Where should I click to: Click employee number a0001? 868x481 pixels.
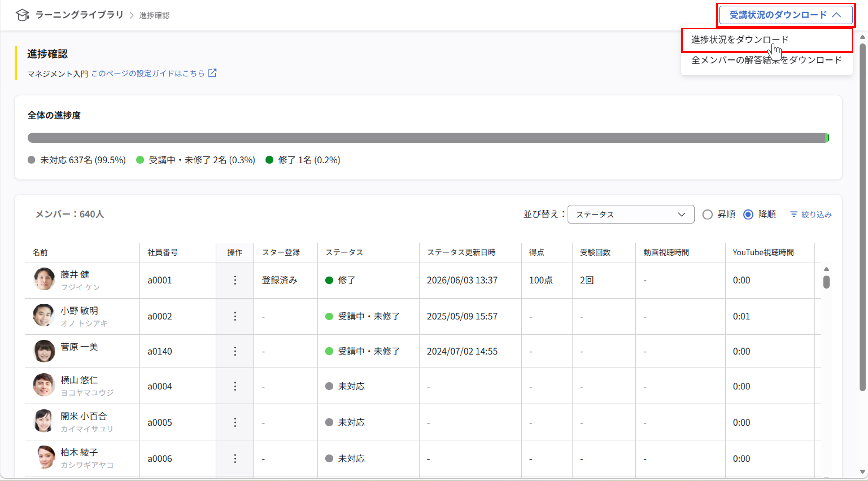(160, 280)
